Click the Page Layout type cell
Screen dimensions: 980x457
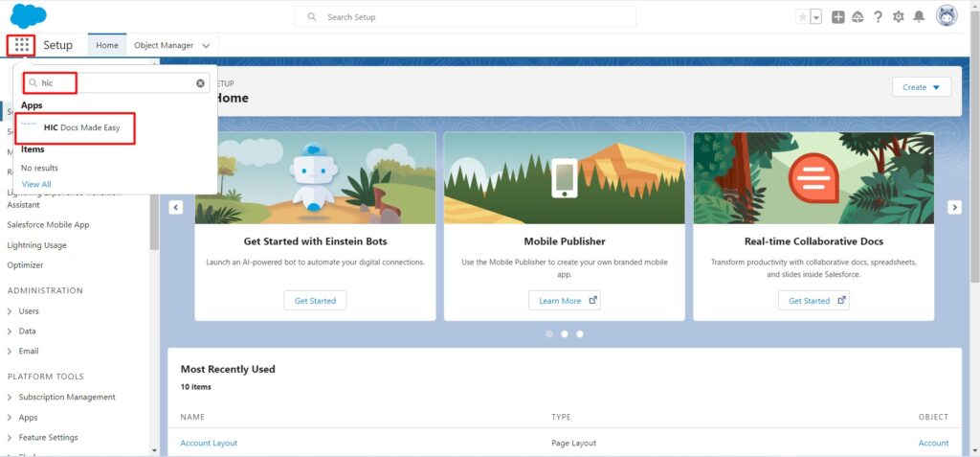click(x=574, y=444)
